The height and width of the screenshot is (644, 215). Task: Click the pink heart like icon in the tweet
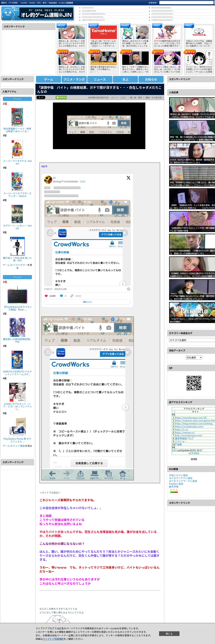click(x=46, y=296)
